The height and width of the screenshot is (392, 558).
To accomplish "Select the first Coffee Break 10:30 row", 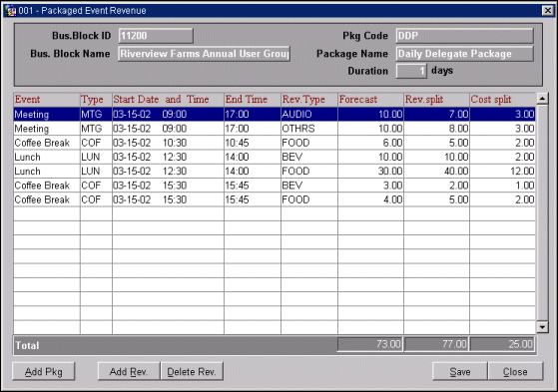I will coord(275,143).
